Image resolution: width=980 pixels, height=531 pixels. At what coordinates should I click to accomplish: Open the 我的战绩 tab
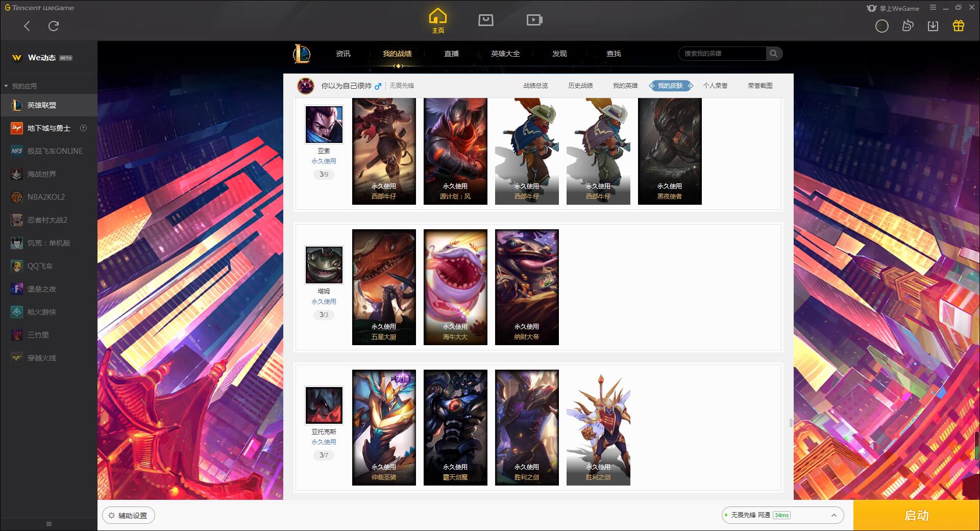397,54
